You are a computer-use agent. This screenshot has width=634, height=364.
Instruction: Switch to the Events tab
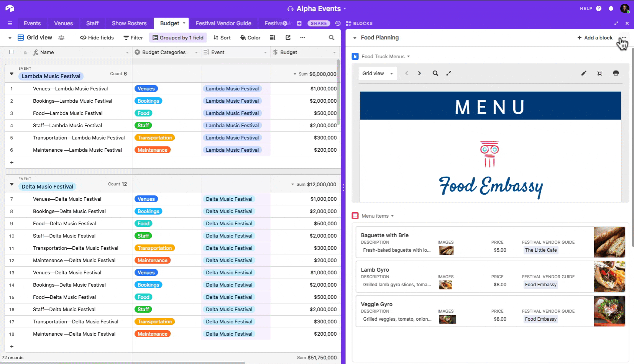pyautogui.click(x=32, y=23)
